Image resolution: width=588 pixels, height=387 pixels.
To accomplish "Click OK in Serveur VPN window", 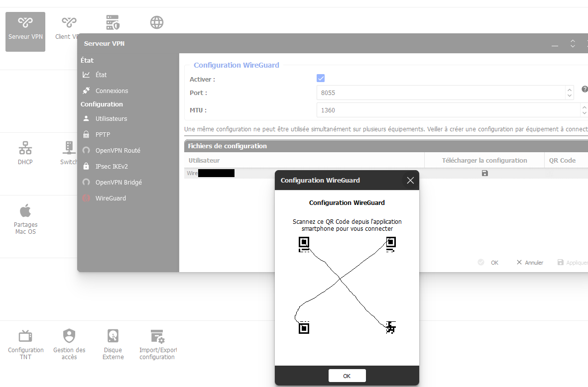I will pos(488,263).
